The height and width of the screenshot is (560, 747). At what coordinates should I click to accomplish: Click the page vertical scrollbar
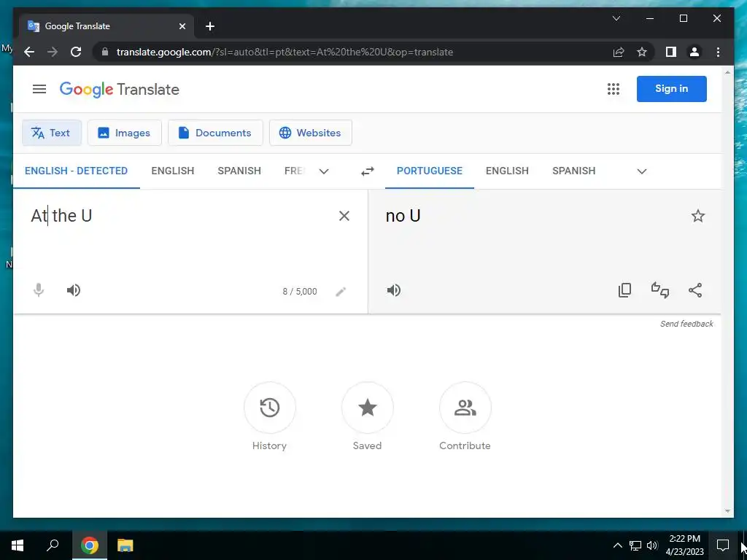coord(727,292)
